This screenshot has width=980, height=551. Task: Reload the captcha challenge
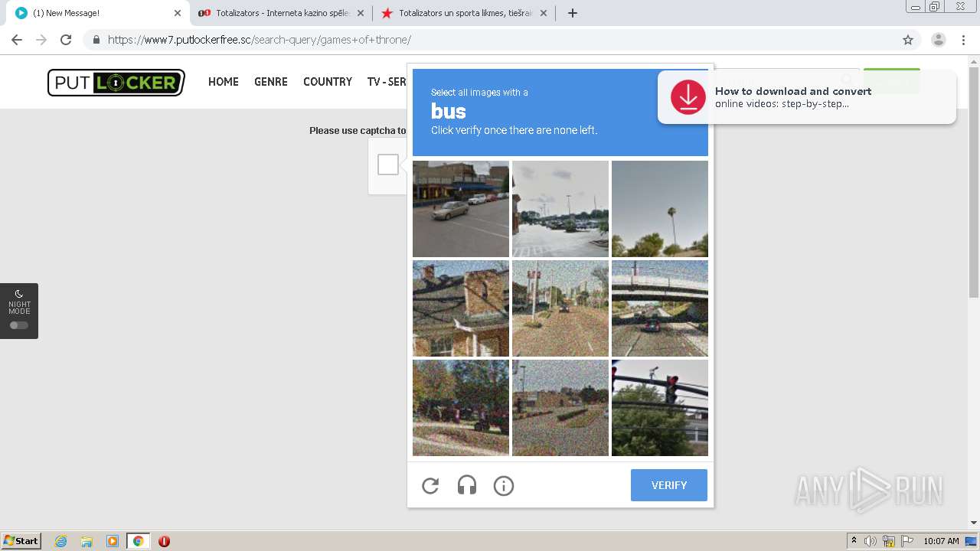click(x=430, y=485)
